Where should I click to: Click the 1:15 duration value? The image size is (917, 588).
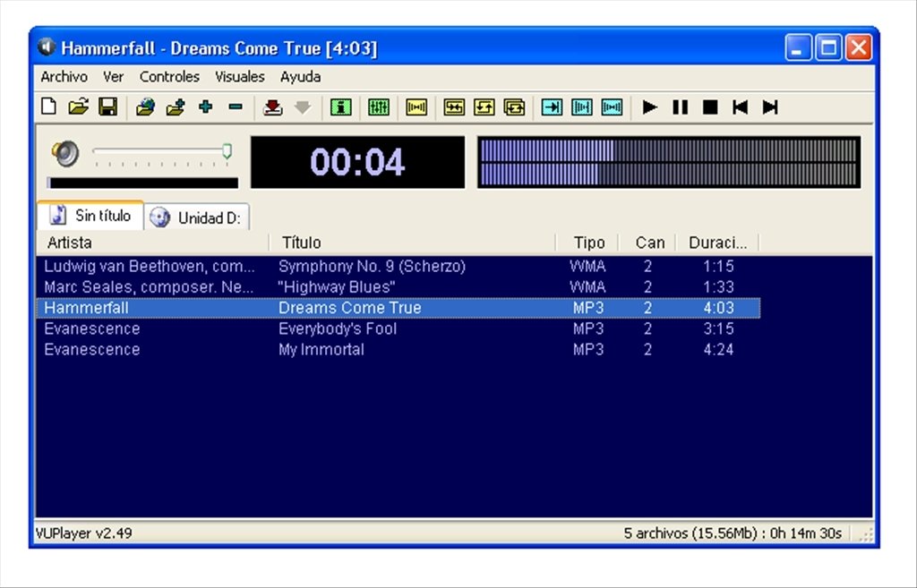coord(718,267)
